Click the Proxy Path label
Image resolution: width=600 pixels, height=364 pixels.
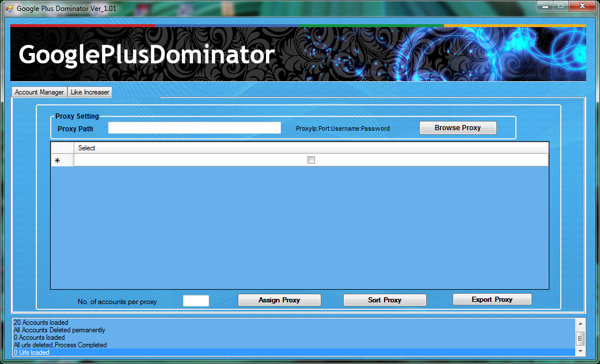point(75,129)
